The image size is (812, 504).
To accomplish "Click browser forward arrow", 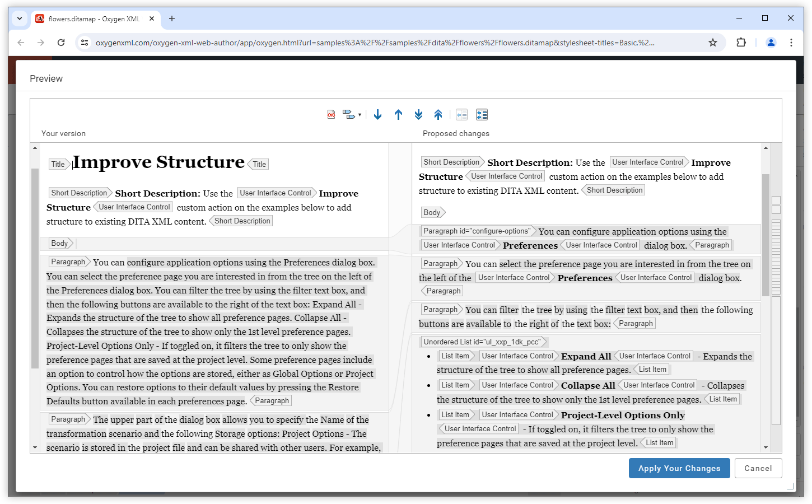I will coord(41,43).
